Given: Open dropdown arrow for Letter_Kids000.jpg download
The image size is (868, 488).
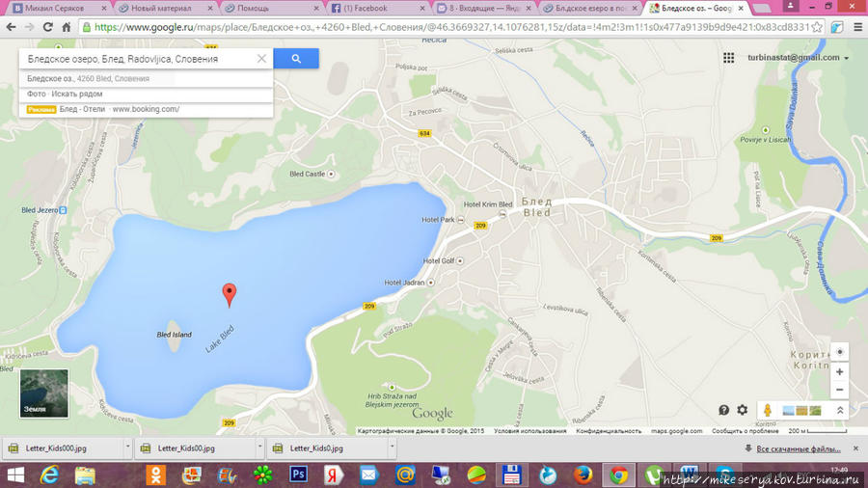Looking at the screenshot, I should (x=126, y=448).
